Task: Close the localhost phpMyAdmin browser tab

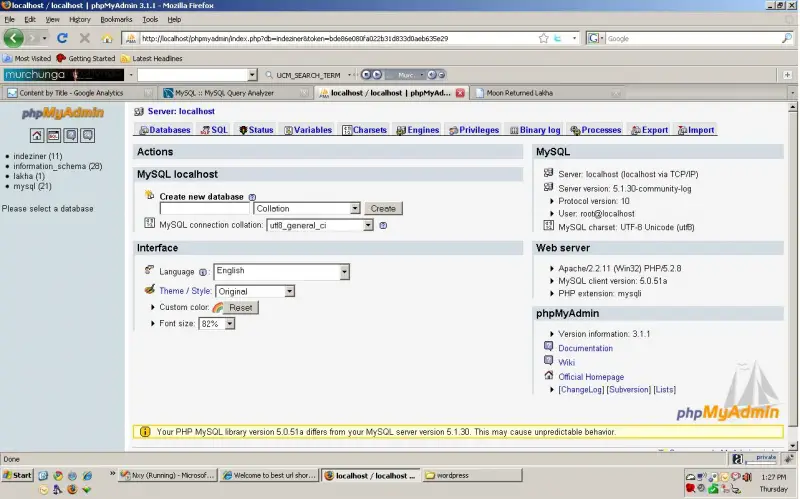Action: [460, 93]
